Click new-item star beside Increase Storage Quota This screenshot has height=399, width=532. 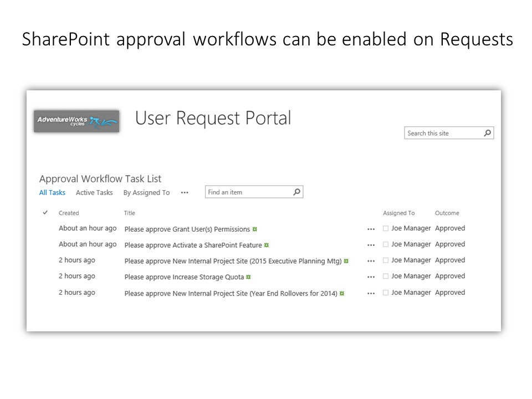click(x=248, y=277)
